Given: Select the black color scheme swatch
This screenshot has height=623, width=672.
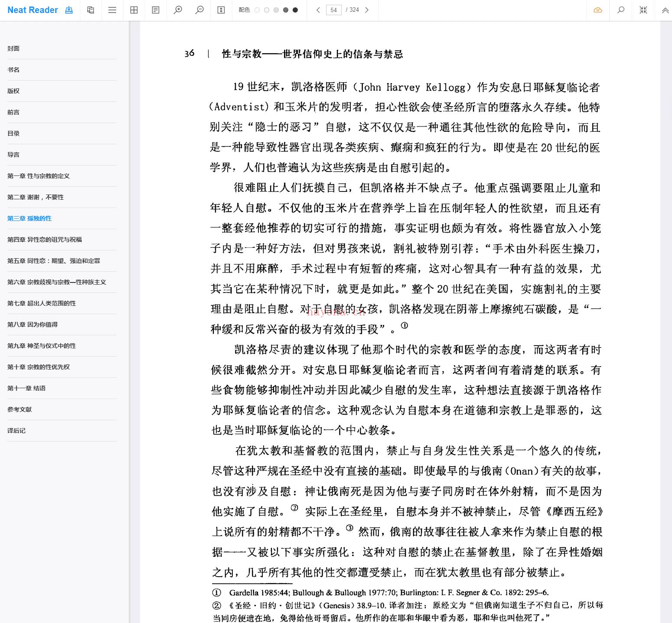Looking at the screenshot, I should click(x=295, y=10).
